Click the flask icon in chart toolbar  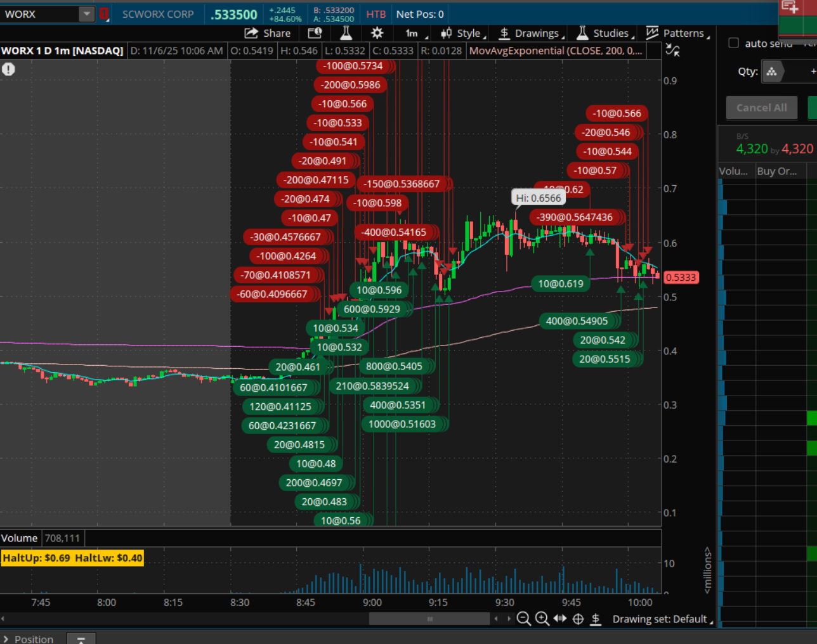346,33
